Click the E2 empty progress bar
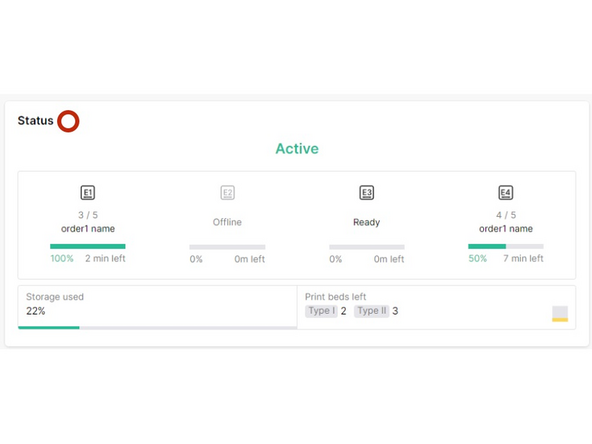Image resolution: width=592 pixels, height=444 pixels. [x=227, y=247]
